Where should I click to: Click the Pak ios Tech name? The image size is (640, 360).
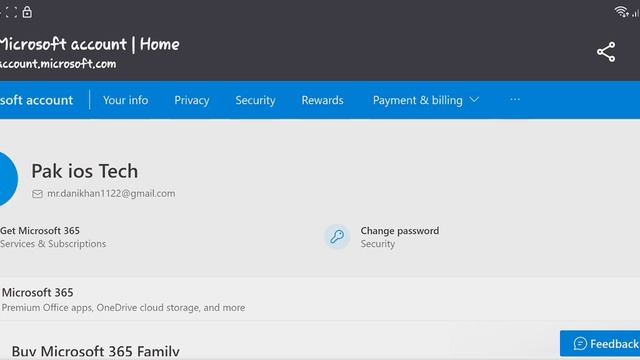[x=84, y=171]
